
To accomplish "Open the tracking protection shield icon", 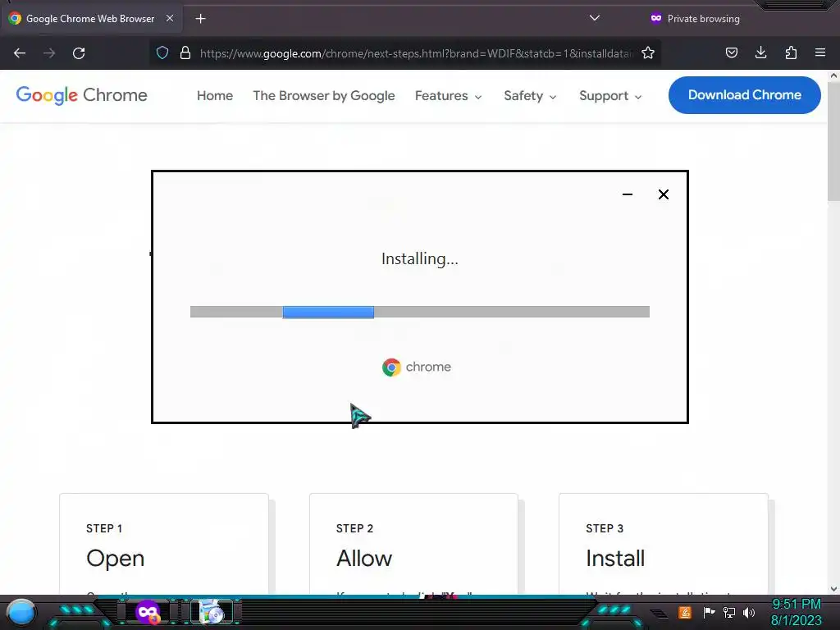I will [162, 52].
